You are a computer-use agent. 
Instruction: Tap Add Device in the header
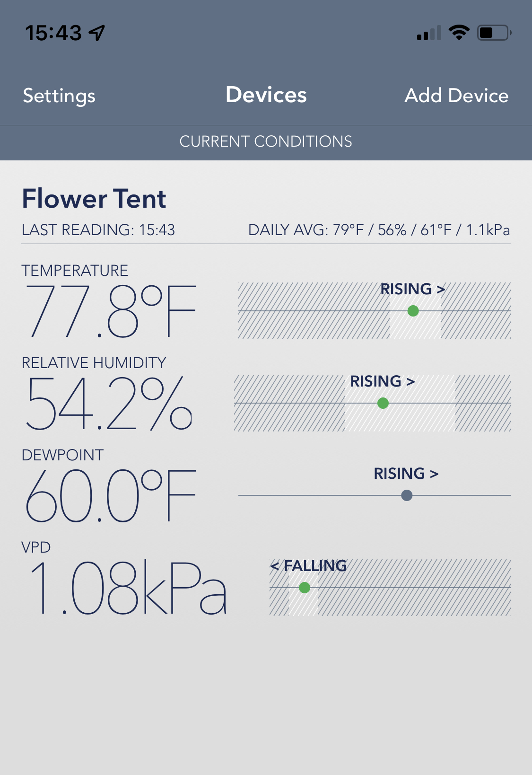[456, 96]
